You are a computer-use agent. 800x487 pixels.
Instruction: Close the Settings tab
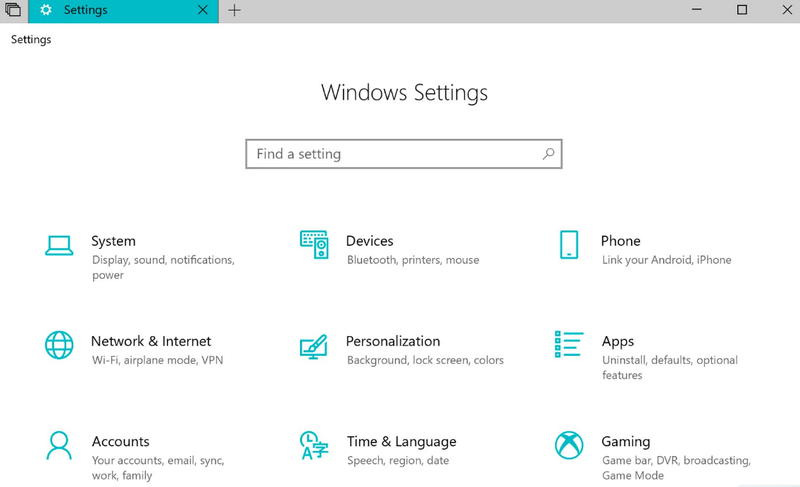click(203, 10)
